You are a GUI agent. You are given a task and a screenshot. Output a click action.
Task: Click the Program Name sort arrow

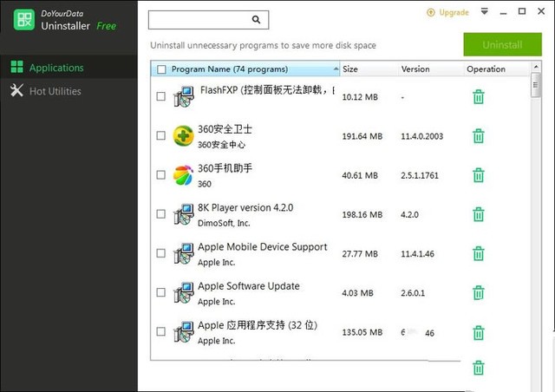coord(336,69)
